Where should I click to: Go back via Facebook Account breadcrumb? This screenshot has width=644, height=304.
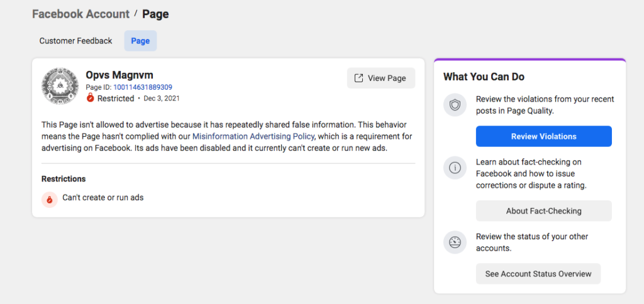[81, 14]
